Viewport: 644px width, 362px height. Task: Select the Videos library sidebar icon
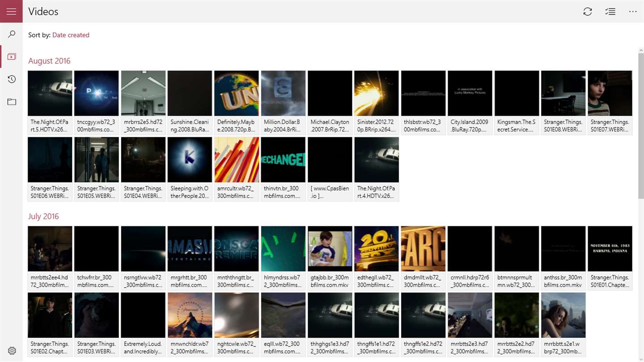click(x=12, y=57)
